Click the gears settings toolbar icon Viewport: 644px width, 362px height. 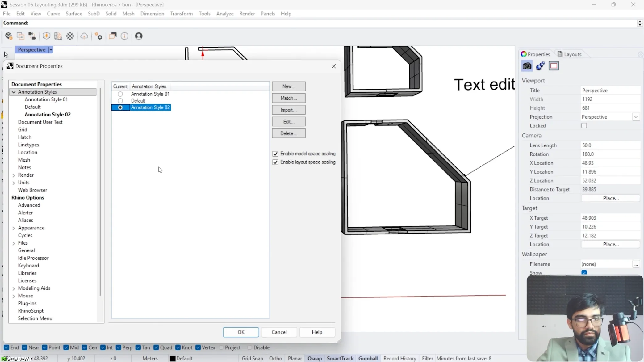point(98,36)
